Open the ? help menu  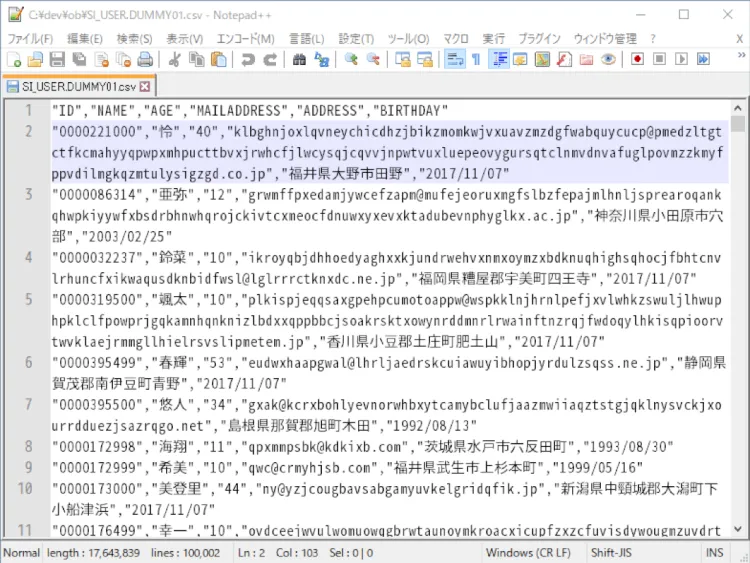click(653, 39)
